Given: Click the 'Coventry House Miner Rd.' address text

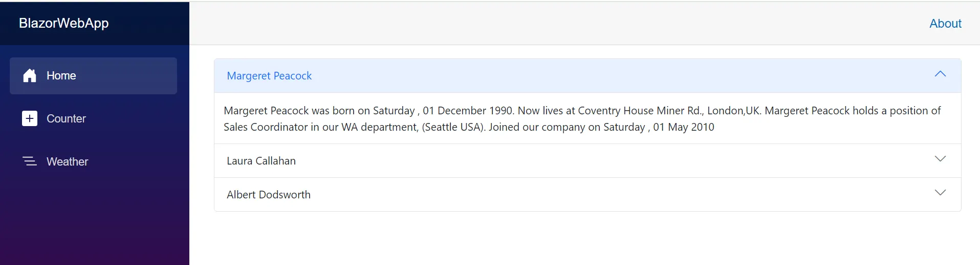Looking at the screenshot, I should tap(640, 111).
